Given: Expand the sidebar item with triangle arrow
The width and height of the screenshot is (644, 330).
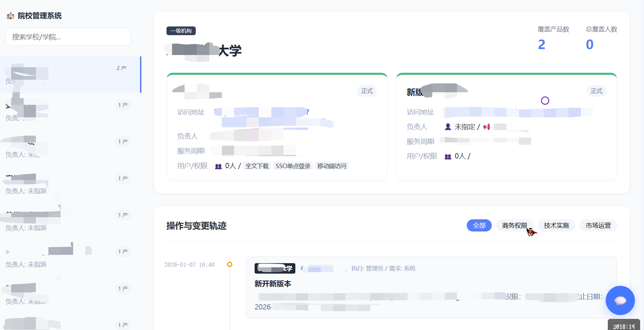Looking at the screenshot, I should coord(8,252).
